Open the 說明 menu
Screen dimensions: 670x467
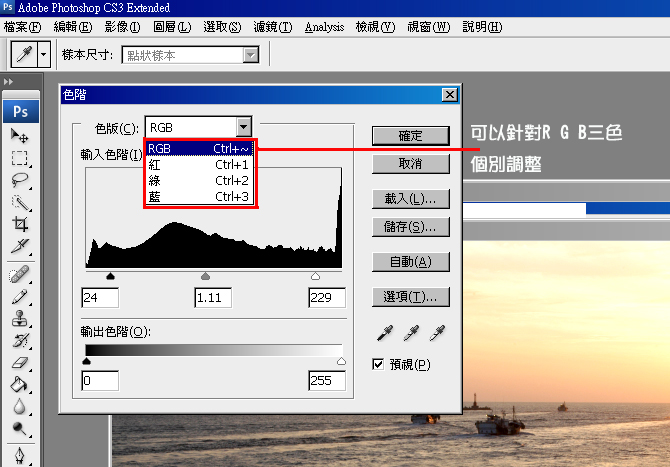coord(482,27)
